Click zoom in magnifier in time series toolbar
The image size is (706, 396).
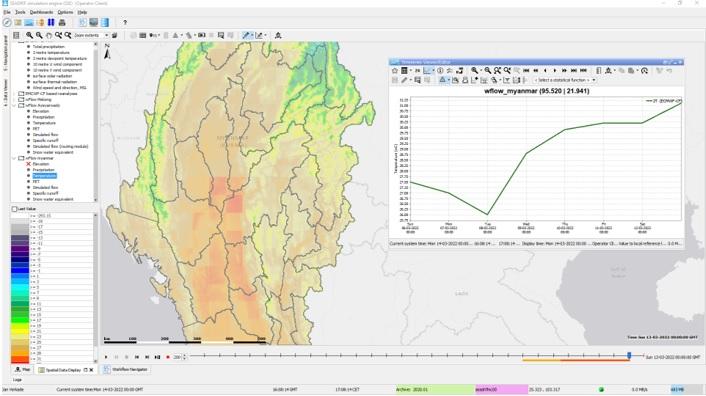(x=475, y=71)
